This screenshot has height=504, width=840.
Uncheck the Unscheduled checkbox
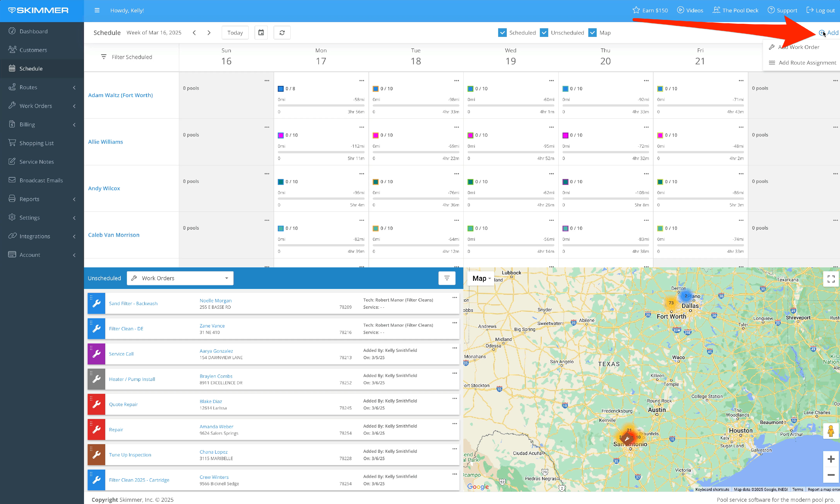click(544, 33)
